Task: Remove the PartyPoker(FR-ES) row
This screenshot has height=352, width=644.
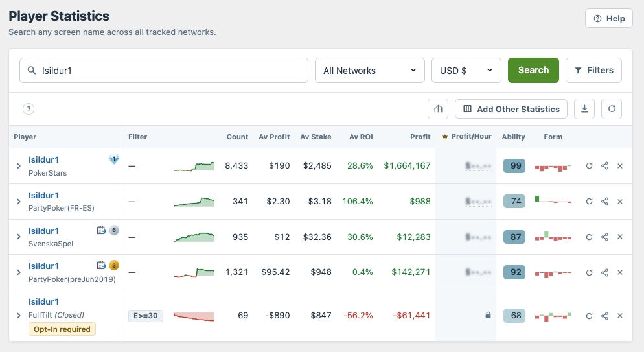Action: point(620,201)
